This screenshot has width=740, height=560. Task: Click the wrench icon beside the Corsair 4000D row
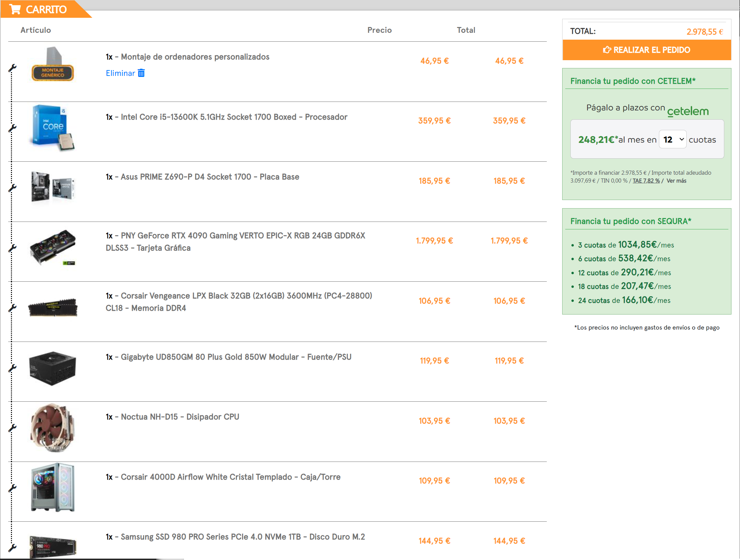click(x=12, y=488)
